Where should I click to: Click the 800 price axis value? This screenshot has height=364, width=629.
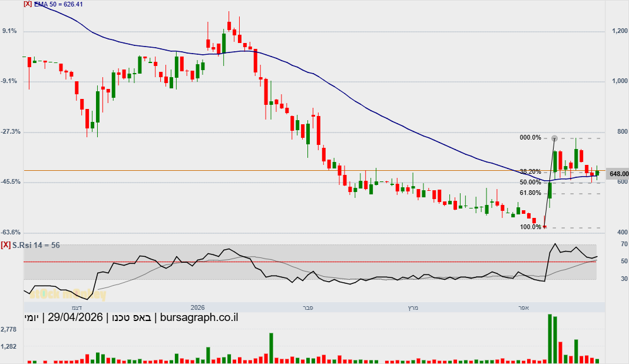click(x=623, y=131)
